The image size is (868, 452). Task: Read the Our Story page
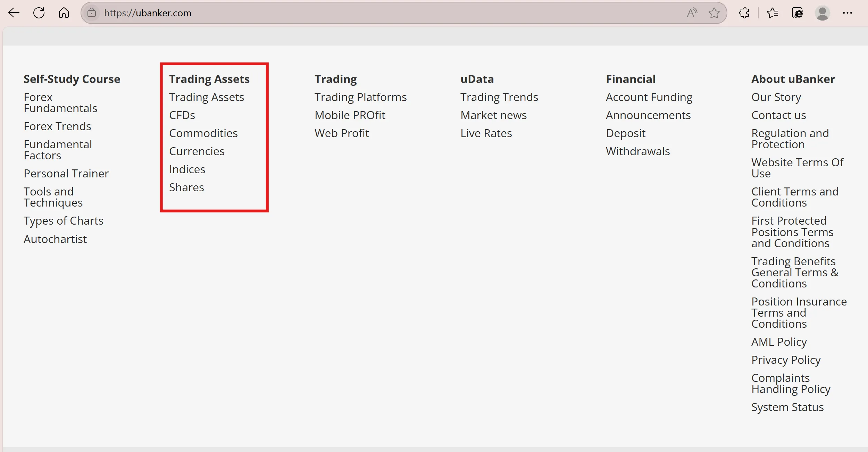click(x=776, y=98)
